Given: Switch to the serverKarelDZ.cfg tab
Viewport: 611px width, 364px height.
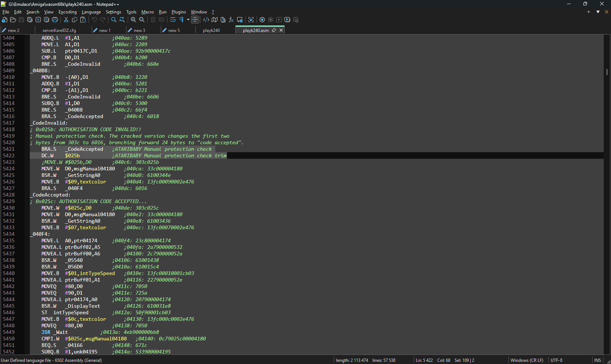Looking at the screenshot, I should [59, 30].
